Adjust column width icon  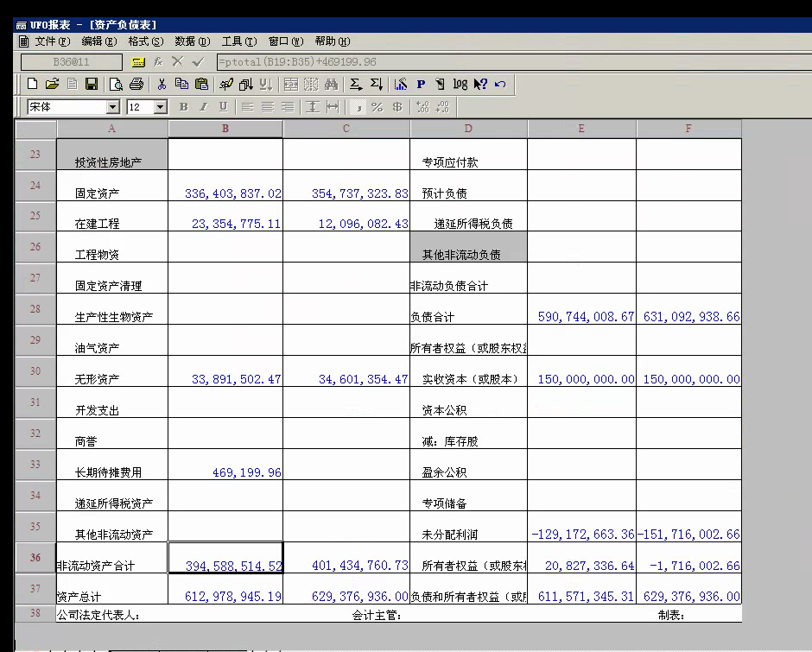tap(333, 107)
